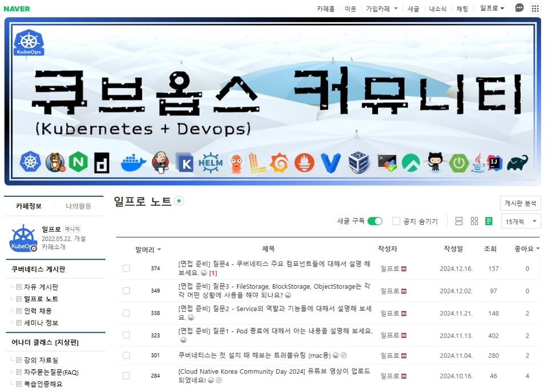Select checkbox for post 338
Viewport: 548px width, 392px height.
pos(126,313)
